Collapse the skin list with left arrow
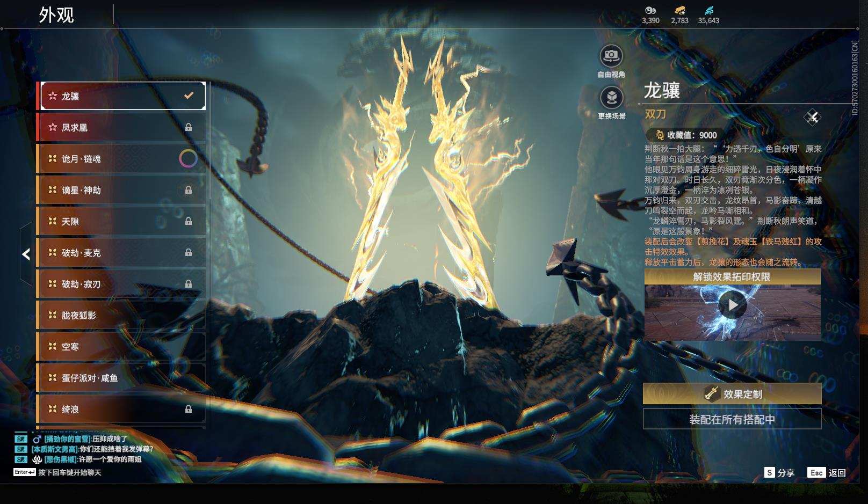Image resolution: width=868 pixels, height=504 pixels. pyautogui.click(x=26, y=254)
